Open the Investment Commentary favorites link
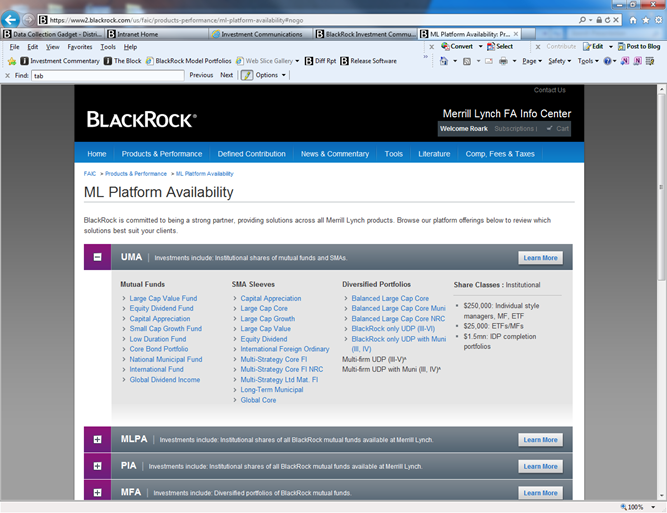 [x=60, y=61]
